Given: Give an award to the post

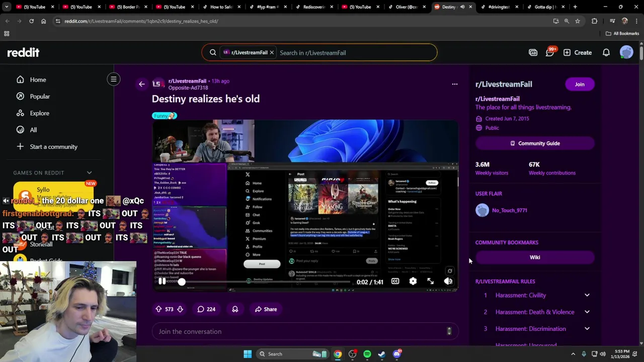Looking at the screenshot, I should (235, 309).
